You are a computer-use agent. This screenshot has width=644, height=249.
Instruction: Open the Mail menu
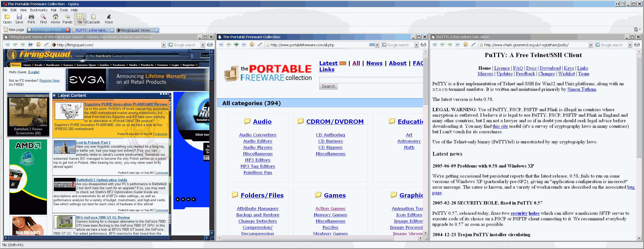pyautogui.click(x=53, y=10)
